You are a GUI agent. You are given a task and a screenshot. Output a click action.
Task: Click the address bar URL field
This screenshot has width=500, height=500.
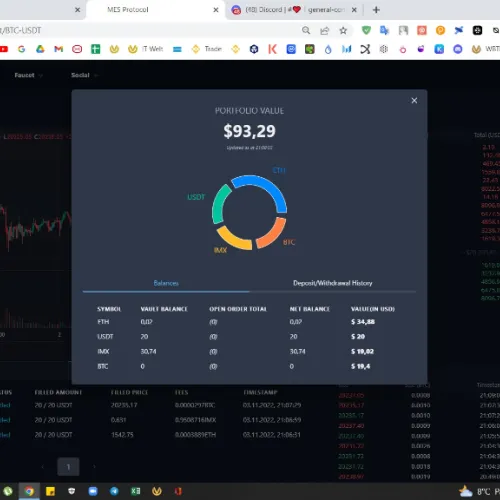[147, 31]
